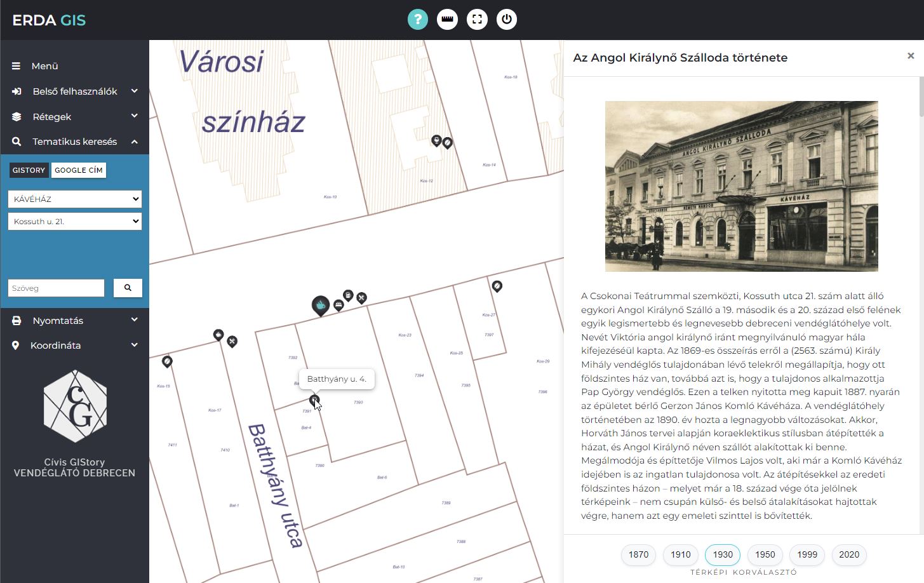This screenshot has width=924, height=583.
Task: Open the Kossuth u. 21. address dropdown
Action: point(74,222)
